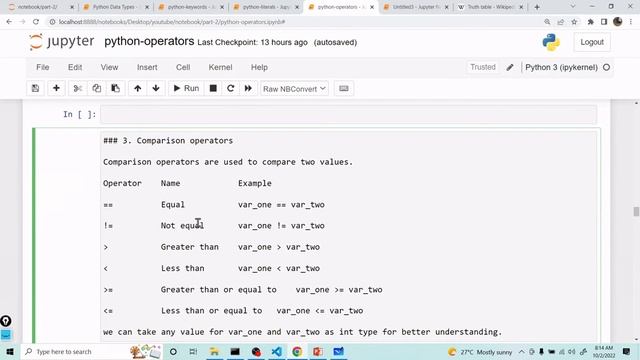Image resolution: width=640 pixels, height=360 pixels.
Task: Toggle the browser side panel
Action: pos(604,22)
